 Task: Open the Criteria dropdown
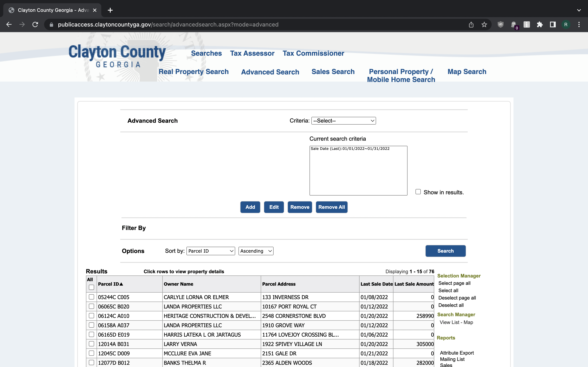pyautogui.click(x=343, y=121)
